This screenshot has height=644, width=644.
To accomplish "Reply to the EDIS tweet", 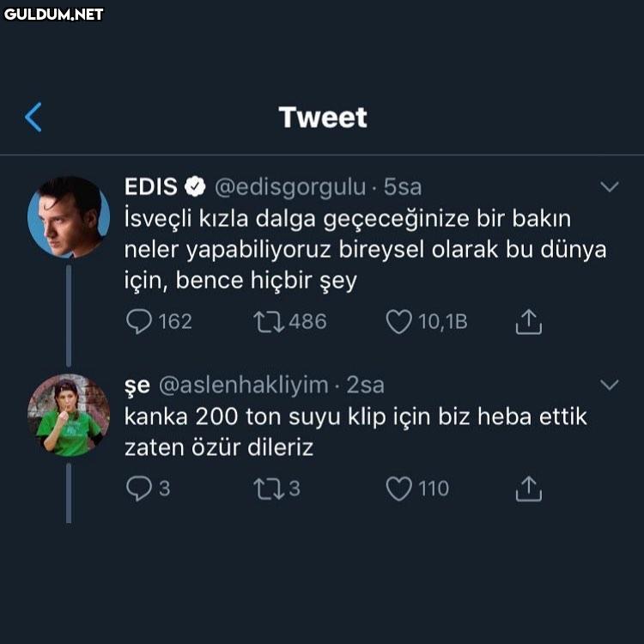I will pyautogui.click(x=139, y=321).
